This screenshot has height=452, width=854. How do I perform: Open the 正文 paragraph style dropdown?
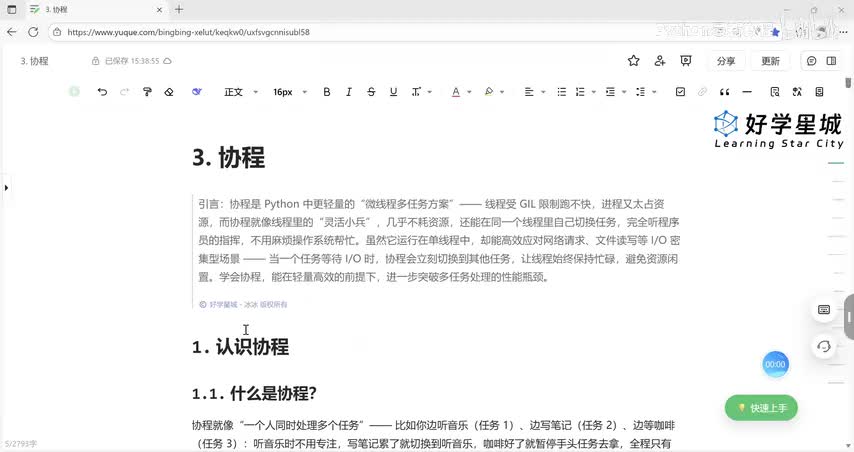click(241, 92)
